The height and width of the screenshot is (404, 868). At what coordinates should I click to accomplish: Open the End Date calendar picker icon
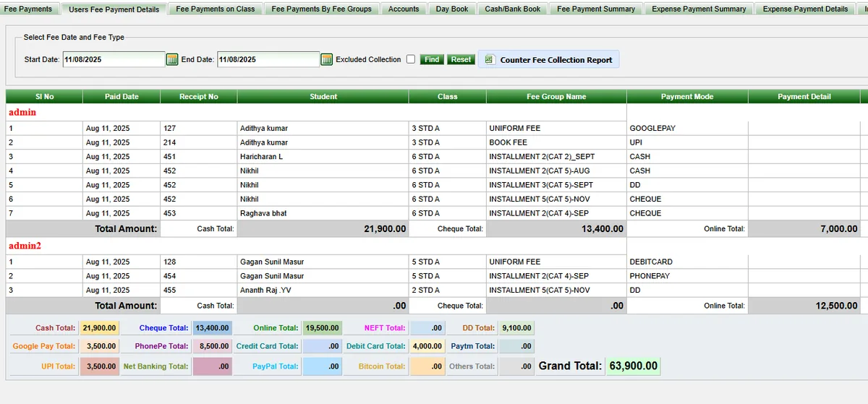[327, 59]
